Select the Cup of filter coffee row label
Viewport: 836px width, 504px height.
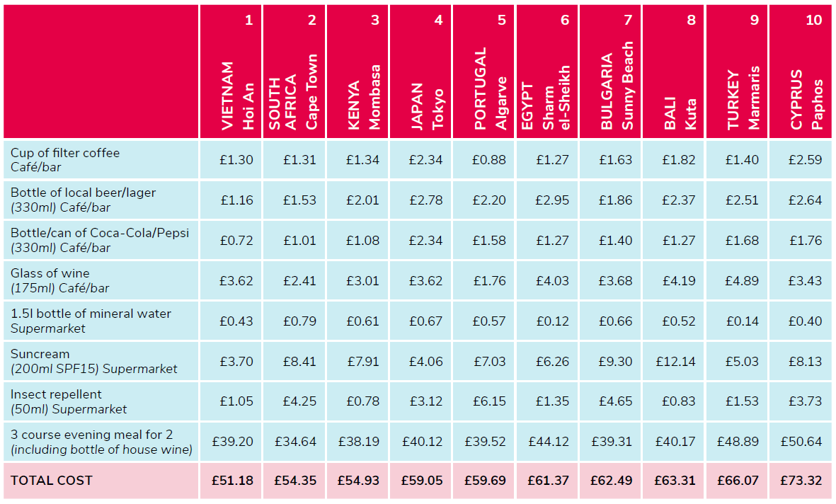(x=65, y=160)
